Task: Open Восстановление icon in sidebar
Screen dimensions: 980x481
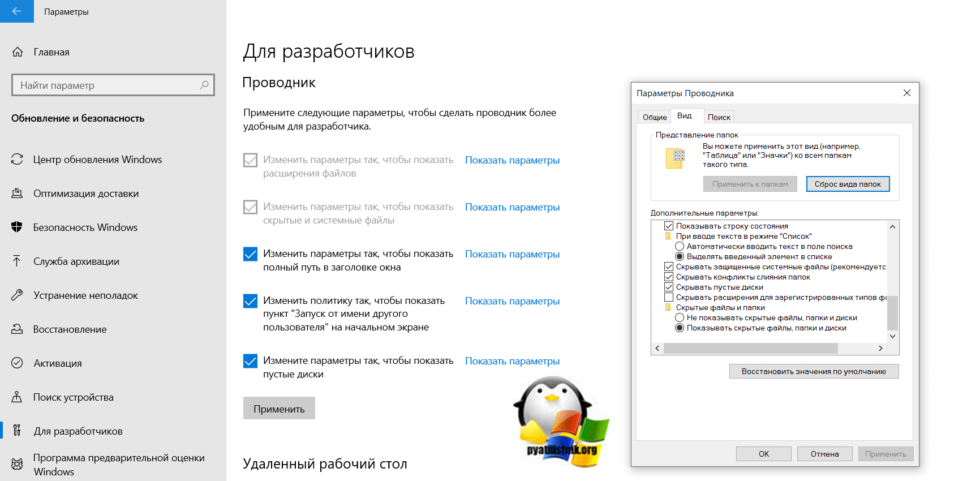Action: [x=17, y=329]
